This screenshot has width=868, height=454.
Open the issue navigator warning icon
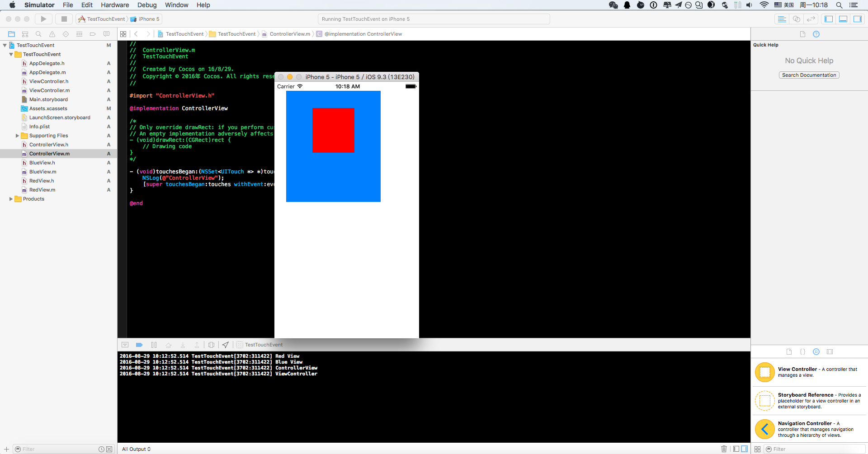coord(52,34)
